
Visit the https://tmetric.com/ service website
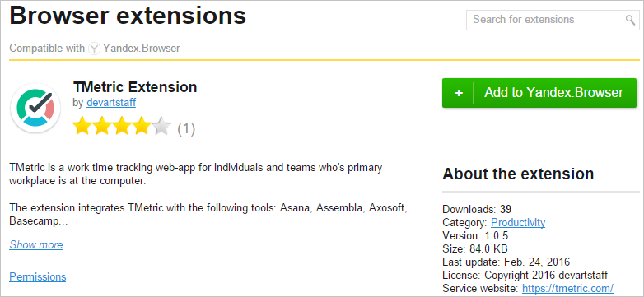click(x=567, y=288)
